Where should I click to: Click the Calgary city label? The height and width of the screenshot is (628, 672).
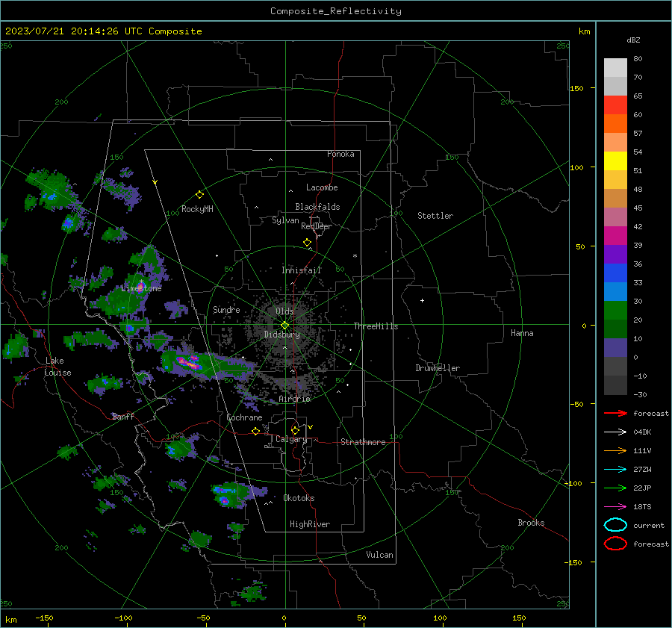click(x=291, y=439)
